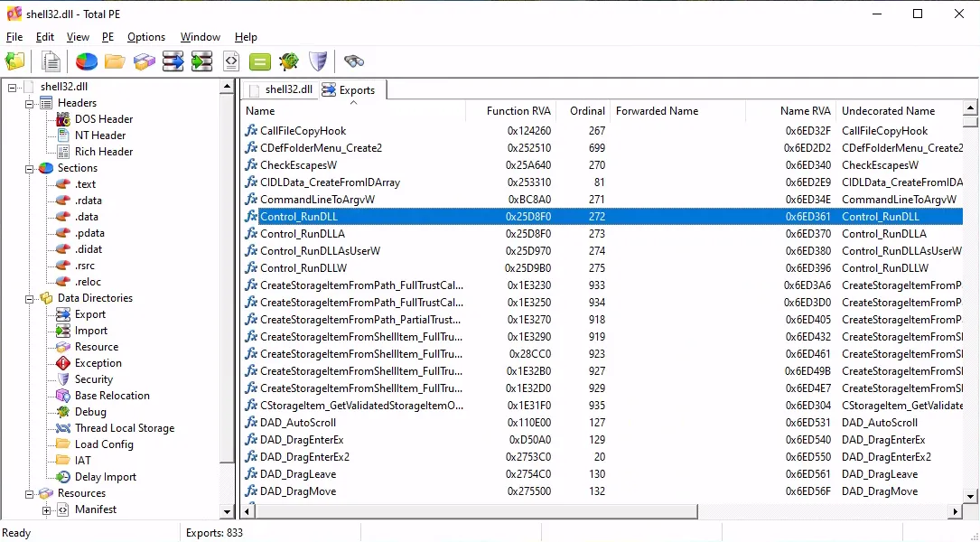Open the Options menu
The height and width of the screenshot is (542, 980).
click(145, 37)
